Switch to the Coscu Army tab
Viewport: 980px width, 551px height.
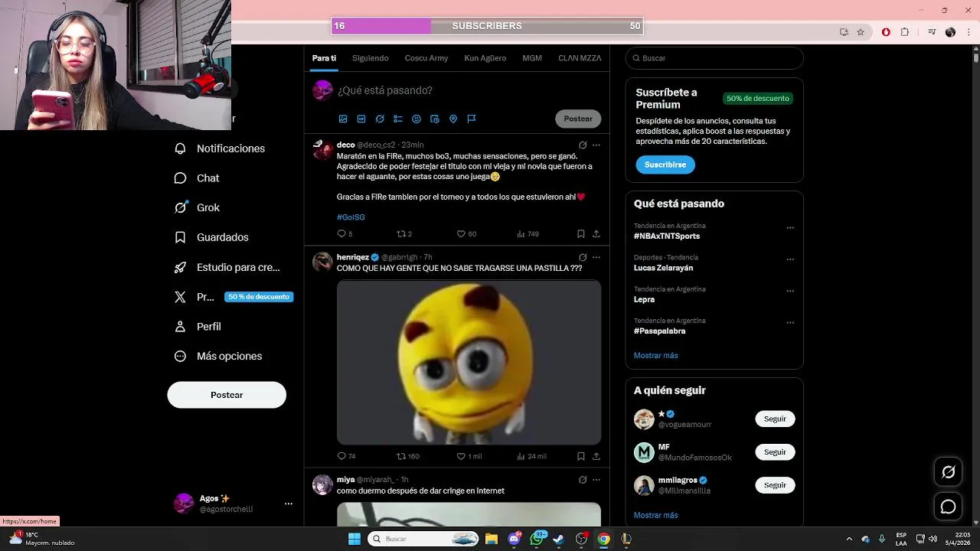(426, 58)
